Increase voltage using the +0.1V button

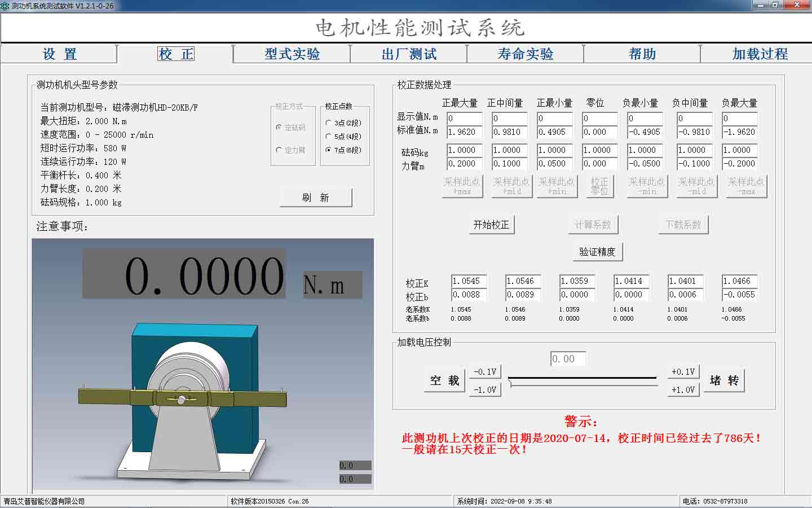click(683, 371)
